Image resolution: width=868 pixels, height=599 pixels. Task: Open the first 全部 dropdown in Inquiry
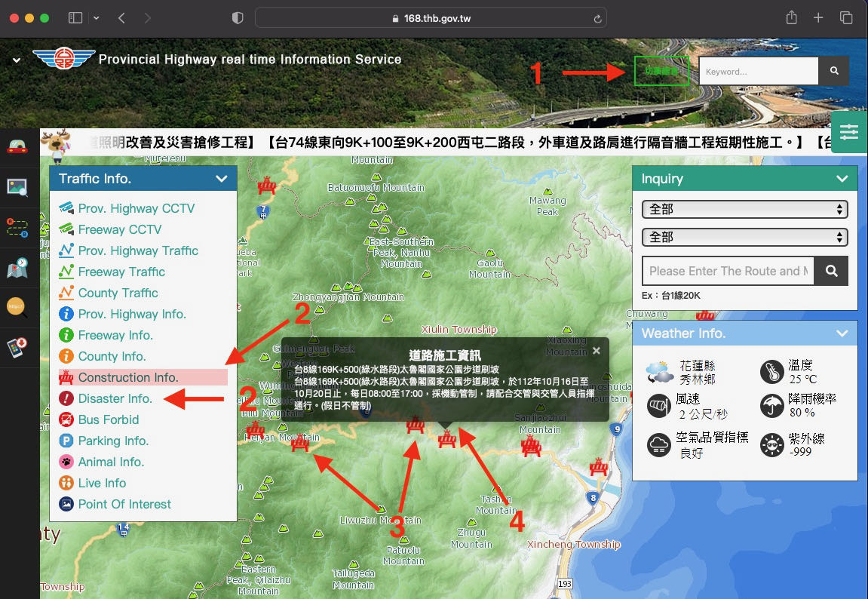point(744,209)
